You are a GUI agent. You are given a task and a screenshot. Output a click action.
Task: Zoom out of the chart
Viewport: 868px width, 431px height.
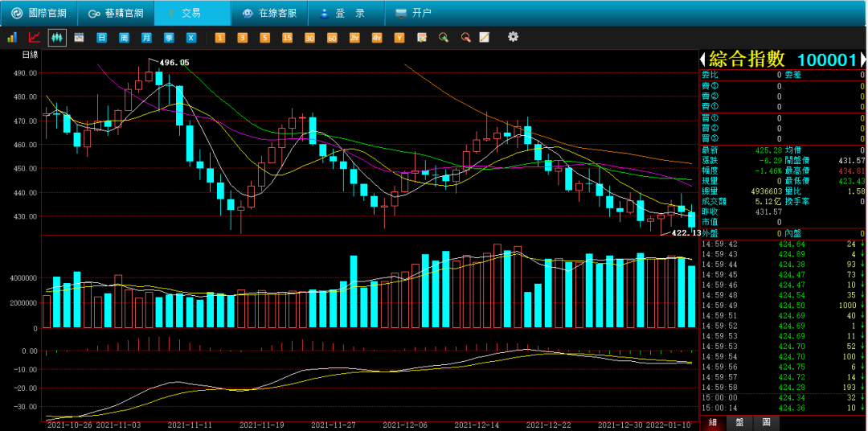465,38
